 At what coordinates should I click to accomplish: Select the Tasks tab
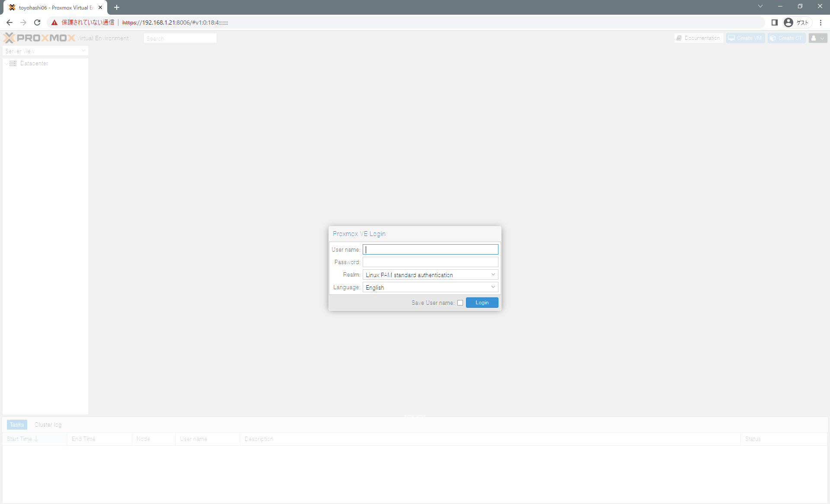[x=17, y=424]
